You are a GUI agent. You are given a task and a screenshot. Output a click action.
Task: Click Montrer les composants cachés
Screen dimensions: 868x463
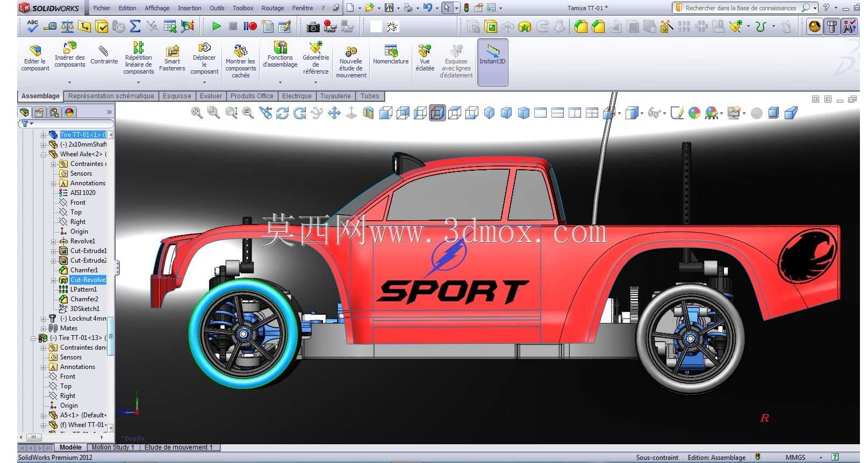[x=240, y=61]
